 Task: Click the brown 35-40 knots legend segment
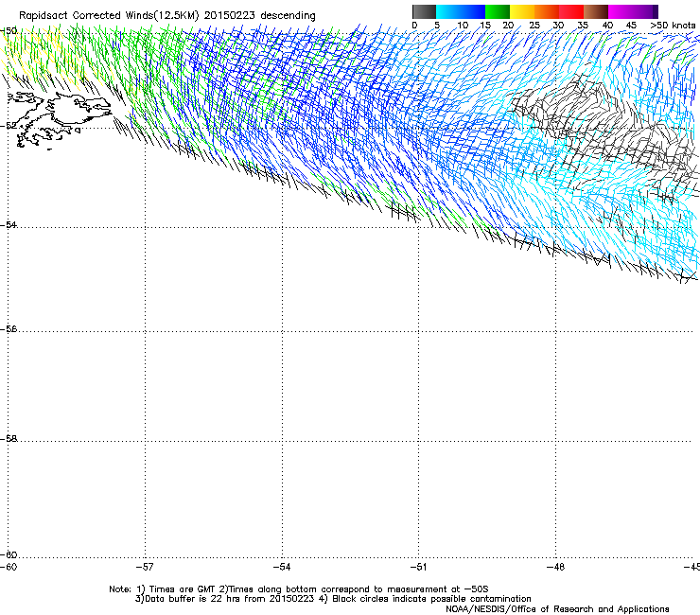(596, 11)
